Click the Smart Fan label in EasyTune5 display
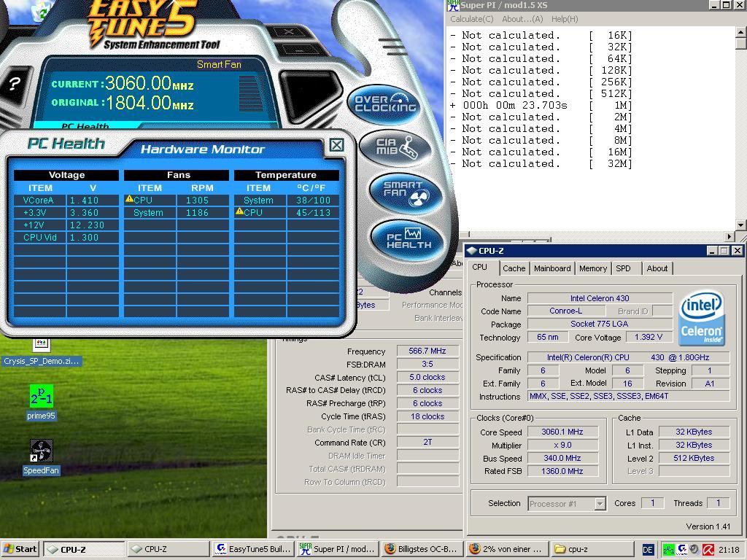 219,64
